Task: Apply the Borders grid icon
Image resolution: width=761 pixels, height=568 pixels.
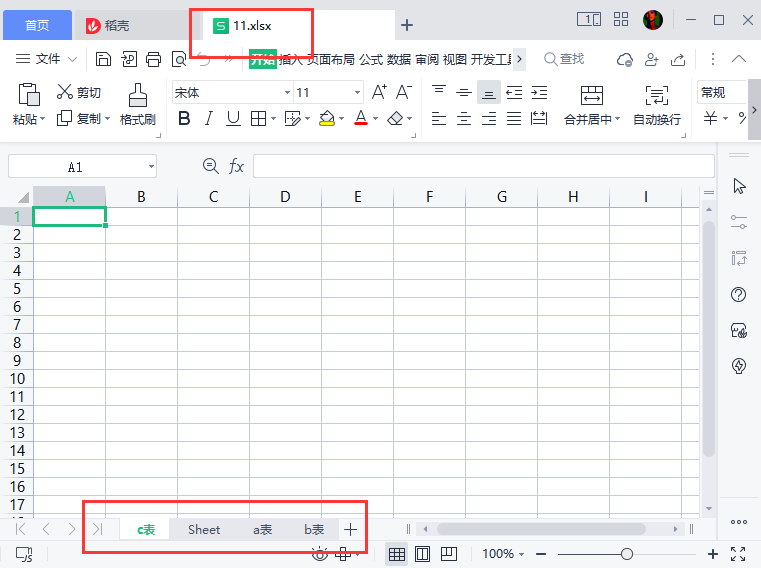Action: coord(258,118)
